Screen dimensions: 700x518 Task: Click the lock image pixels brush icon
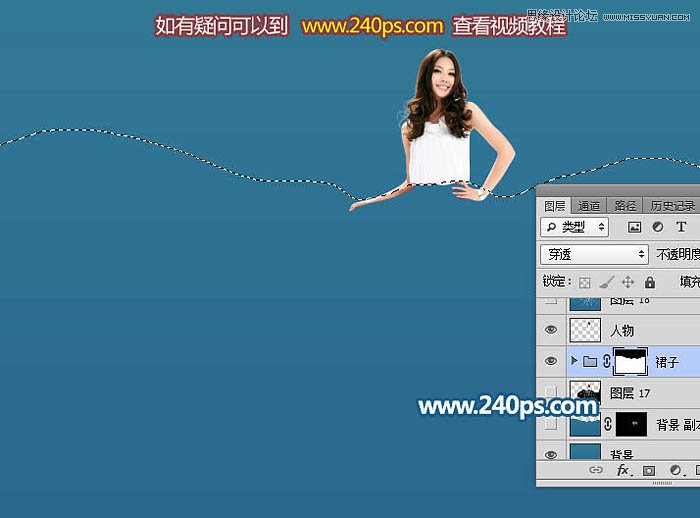[607, 283]
